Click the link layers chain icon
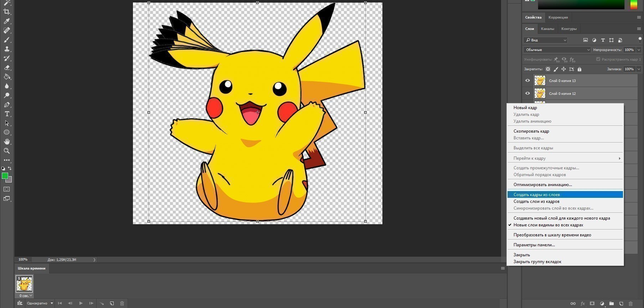Viewport: 644px width, 308px height. click(573, 304)
